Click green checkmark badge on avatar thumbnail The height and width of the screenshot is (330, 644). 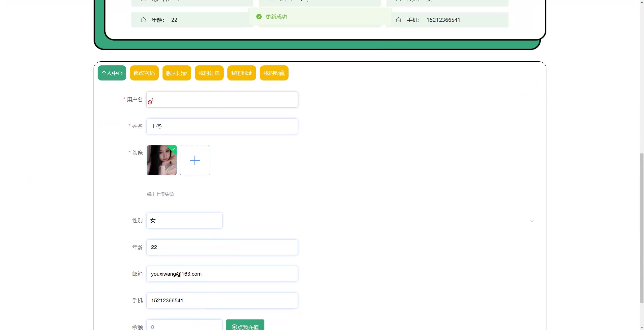click(173, 149)
